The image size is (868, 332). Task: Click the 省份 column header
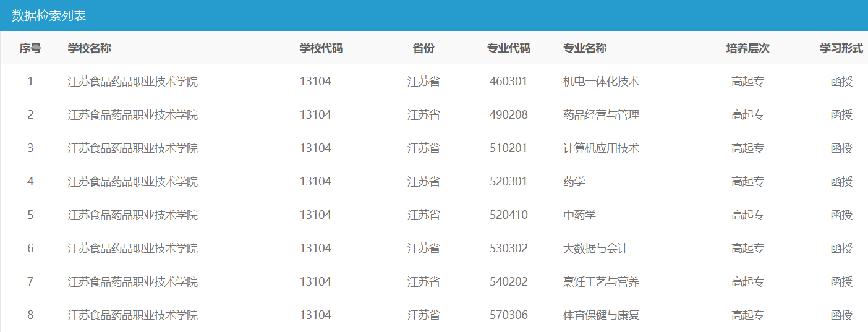pos(423,48)
